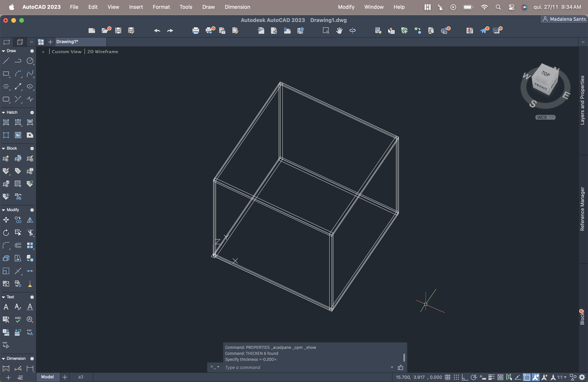Click the 2D Wireframe visual style label
The image size is (588, 382).
tap(103, 52)
